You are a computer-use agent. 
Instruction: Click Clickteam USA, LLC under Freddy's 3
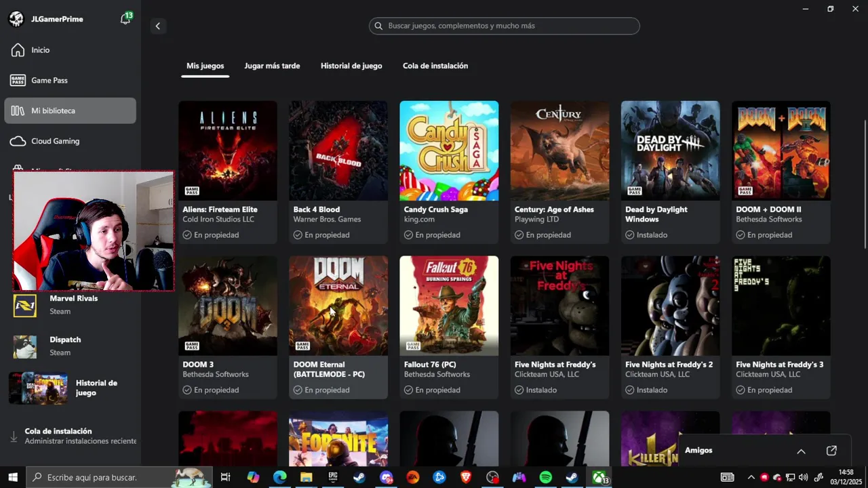point(769,374)
